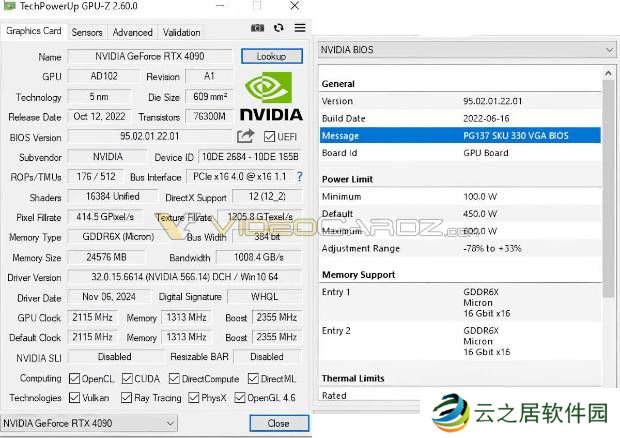Click the BIOS panel vertical scrollbar

pos(608,200)
